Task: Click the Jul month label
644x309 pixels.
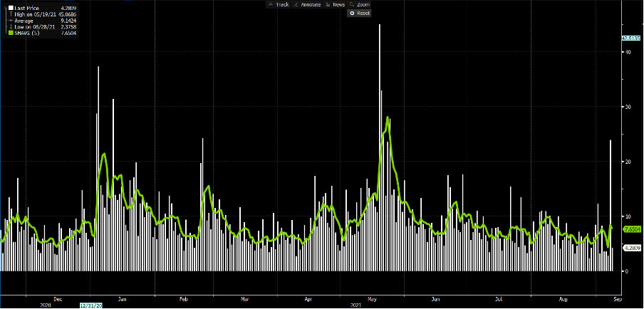Action: coord(499,300)
